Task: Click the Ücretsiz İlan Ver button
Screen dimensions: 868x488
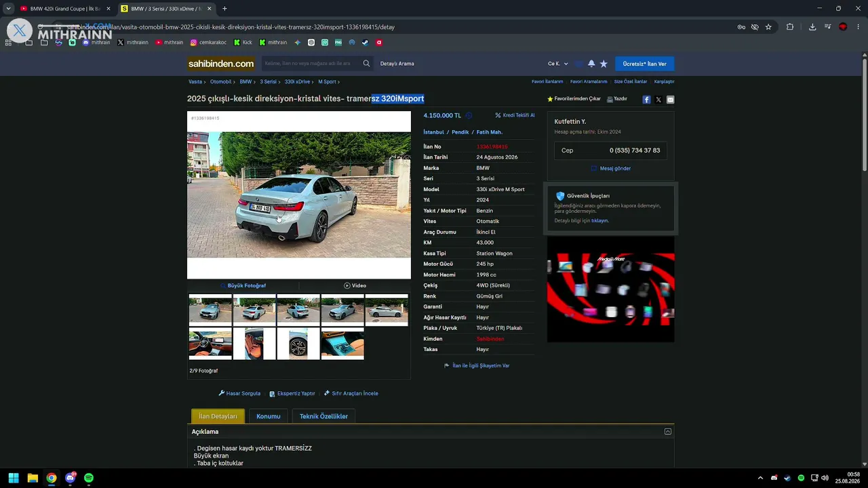Action: pos(645,64)
